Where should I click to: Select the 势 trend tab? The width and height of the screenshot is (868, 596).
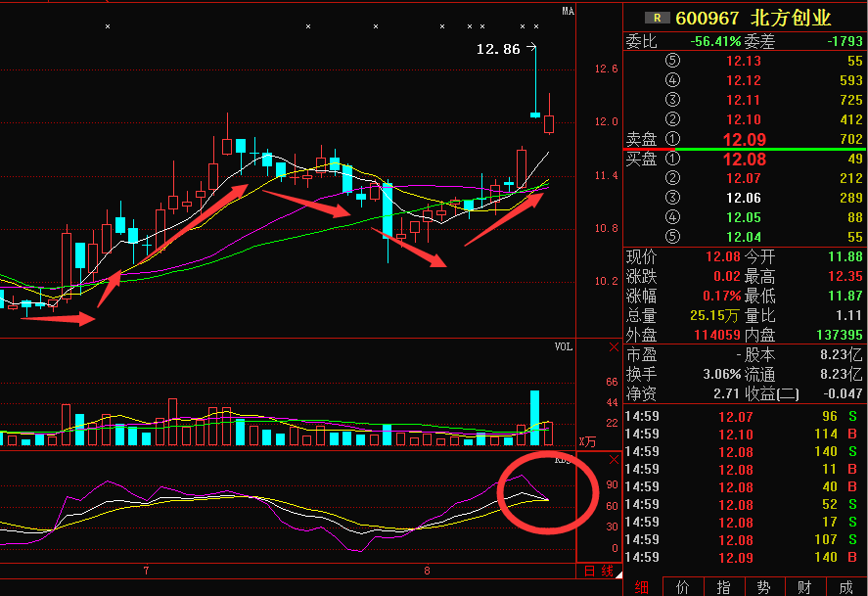tap(763, 586)
